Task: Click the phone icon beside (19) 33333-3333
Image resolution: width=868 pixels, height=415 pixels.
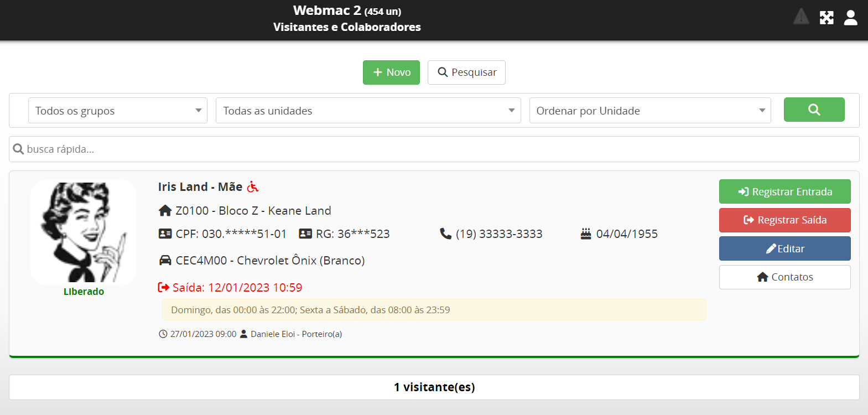Action: tap(445, 234)
